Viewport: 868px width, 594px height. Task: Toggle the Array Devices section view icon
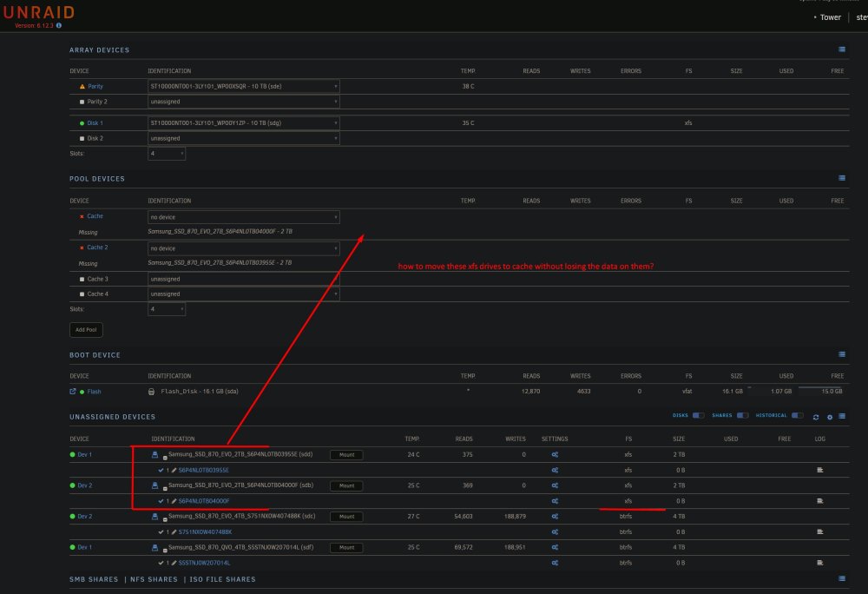[x=841, y=49]
